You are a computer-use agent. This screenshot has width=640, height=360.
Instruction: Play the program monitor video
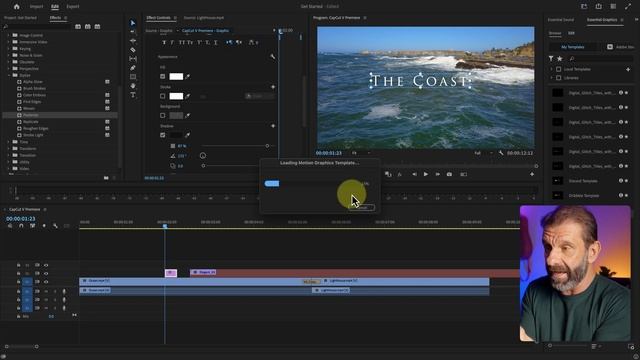pyautogui.click(x=426, y=174)
